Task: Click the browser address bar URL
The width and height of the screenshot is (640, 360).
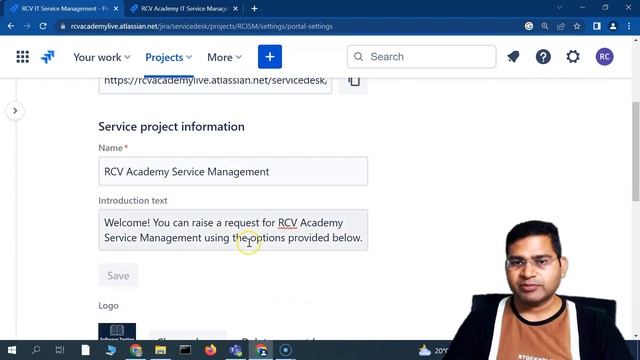Action: 202,27
